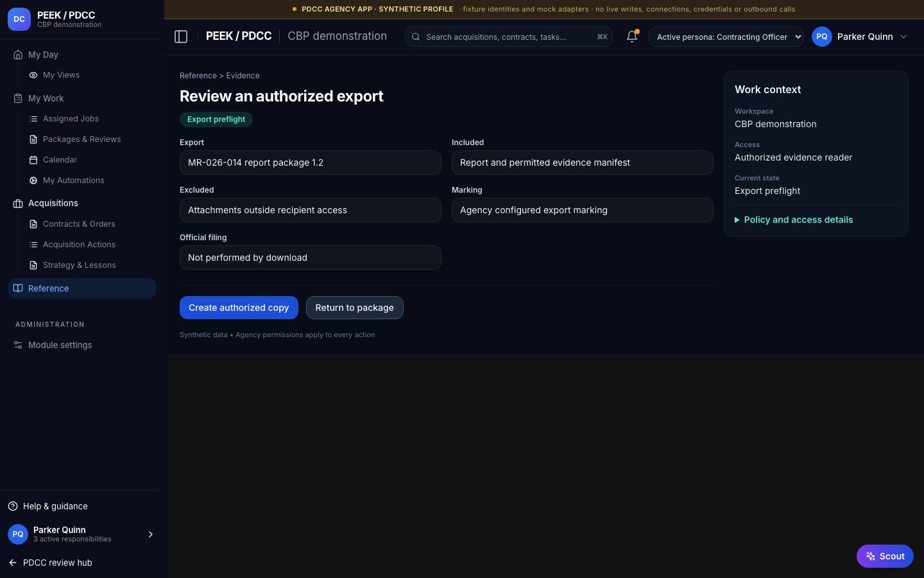Click the back arrow beside PDCC review hub

pyautogui.click(x=13, y=563)
